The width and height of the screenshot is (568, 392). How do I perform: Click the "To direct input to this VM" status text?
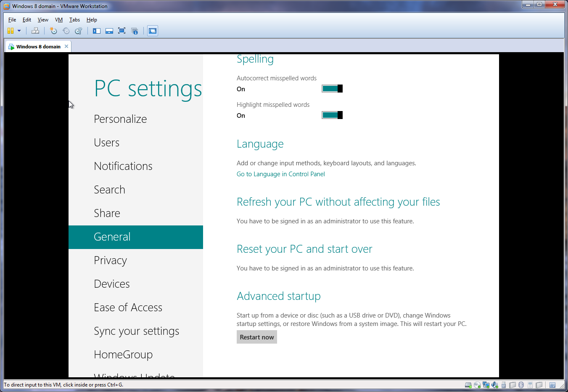pos(63,385)
